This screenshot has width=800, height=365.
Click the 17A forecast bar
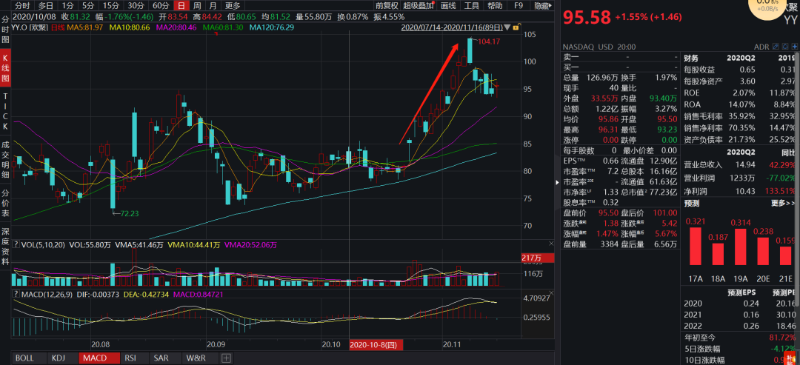pyautogui.click(x=695, y=246)
